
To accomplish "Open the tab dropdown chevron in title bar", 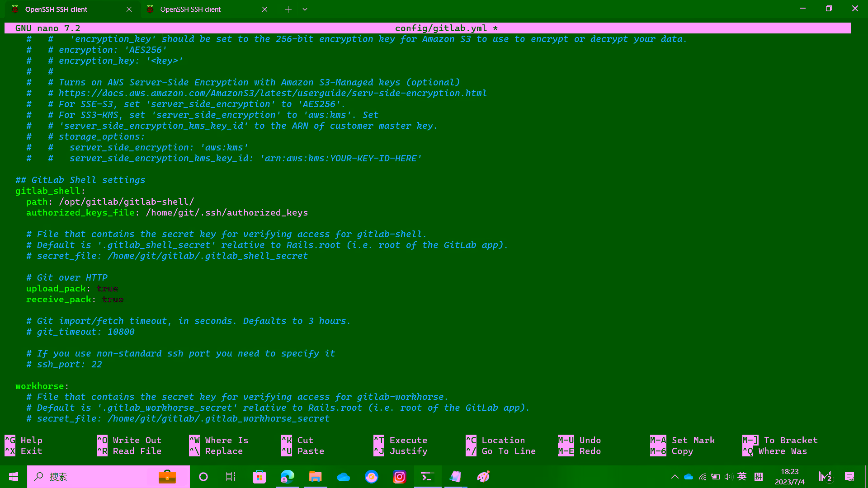I will (305, 9).
